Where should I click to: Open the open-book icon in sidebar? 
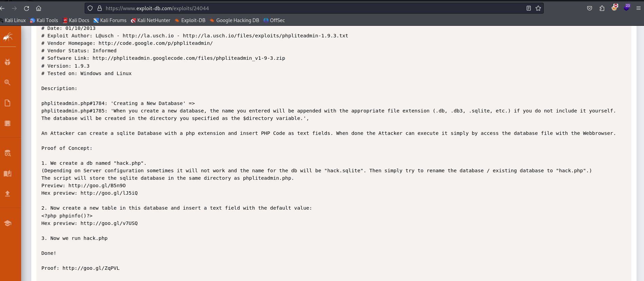coord(7,174)
